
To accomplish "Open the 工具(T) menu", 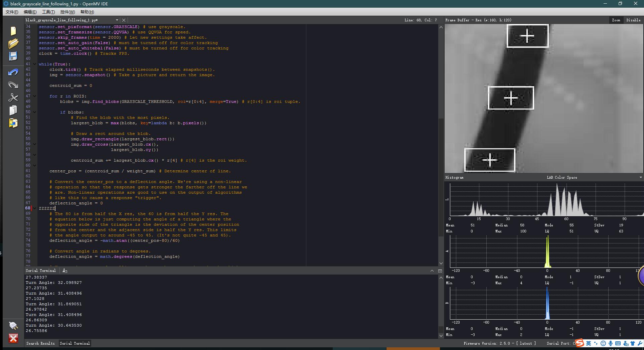I will pyautogui.click(x=48, y=12).
